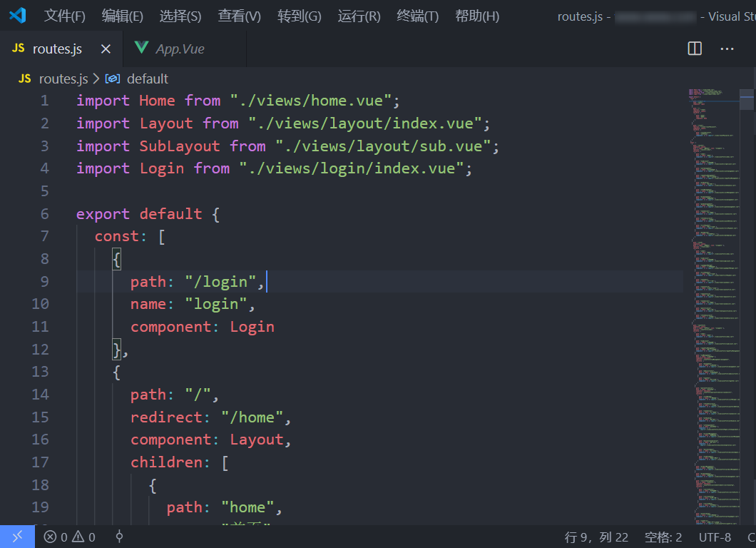
Task: Open the editor more actions ellipsis menu
Action: coord(727,49)
